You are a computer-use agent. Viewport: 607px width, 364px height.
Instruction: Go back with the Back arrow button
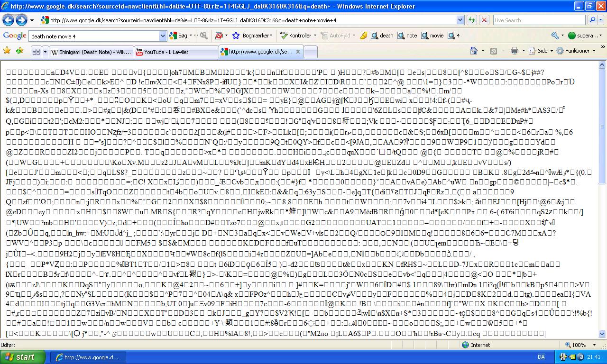[x=8, y=20]
